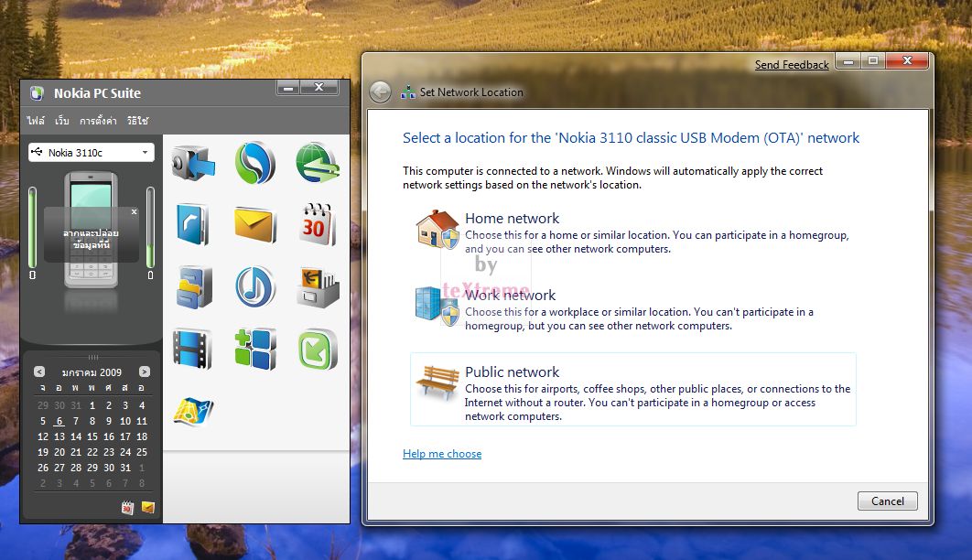Open the Connect to Internet globe icon
972x560 pixels.
(318, 163)
